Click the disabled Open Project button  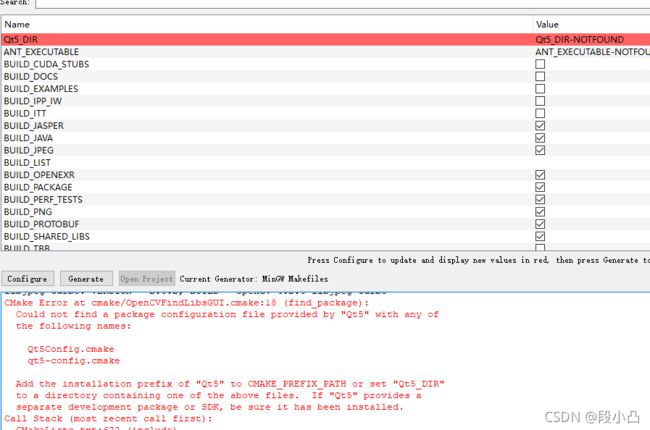click(x=147, y=279)
